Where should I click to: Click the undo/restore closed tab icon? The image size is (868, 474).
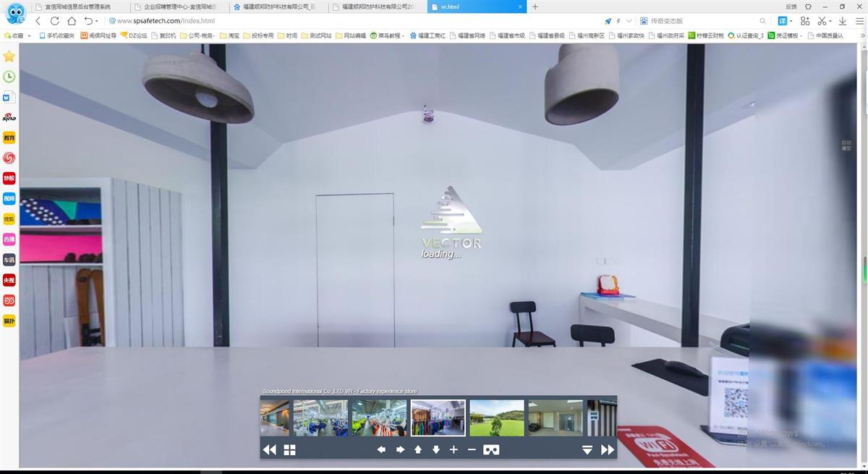click(88, 21)
